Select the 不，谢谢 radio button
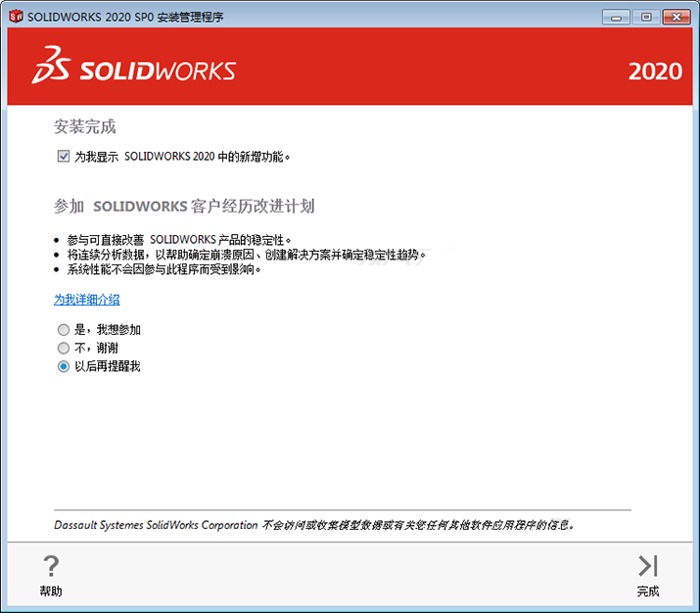 click(x=64, y=348)
